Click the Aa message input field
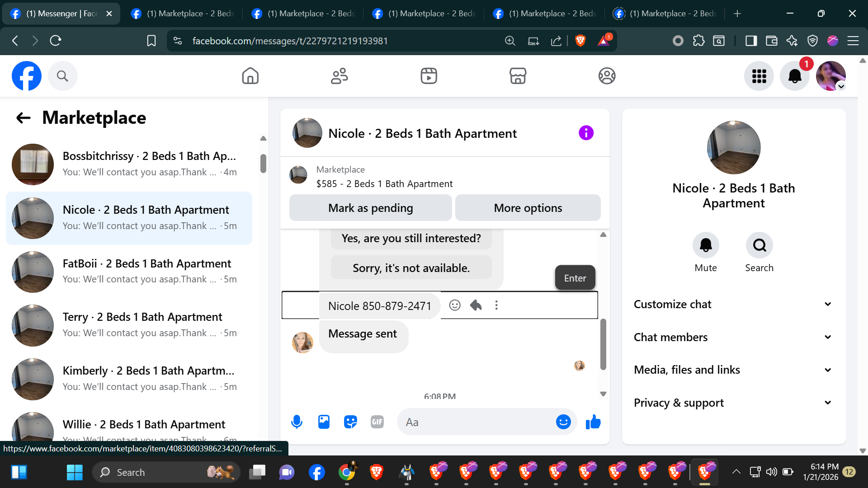Viewport: 868px width, 488px height. [x=475, y=422]
